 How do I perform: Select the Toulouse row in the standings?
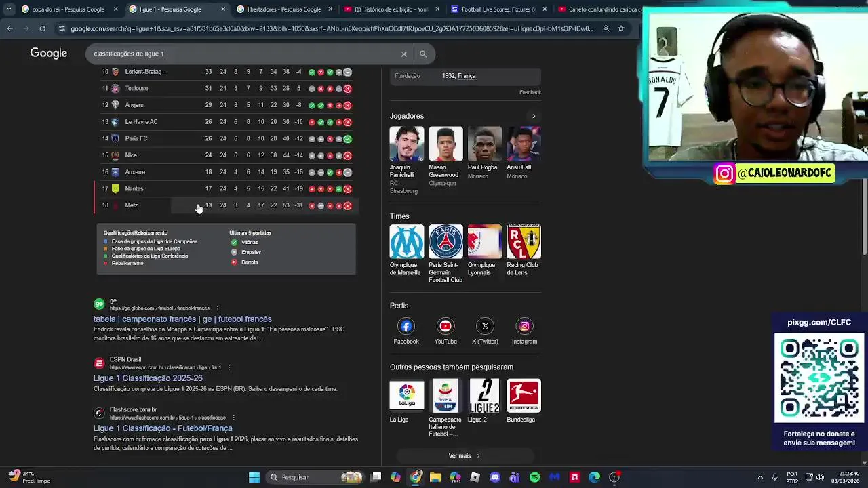(x=226, y=88)
